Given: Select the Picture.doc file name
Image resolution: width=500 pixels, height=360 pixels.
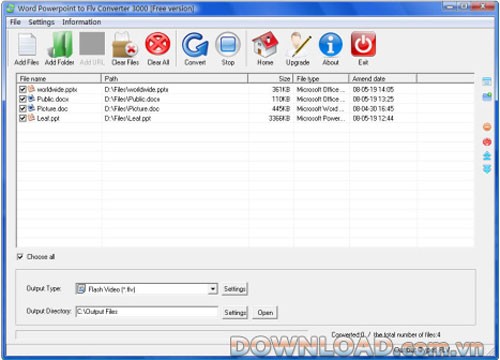Looking at the screenshot, I should (x=52, y=109).
